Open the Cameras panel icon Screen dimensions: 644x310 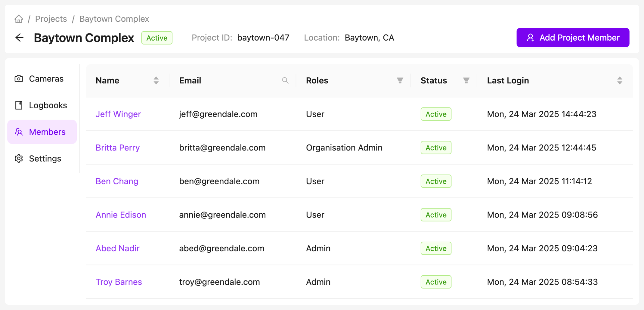coord(19,78)
